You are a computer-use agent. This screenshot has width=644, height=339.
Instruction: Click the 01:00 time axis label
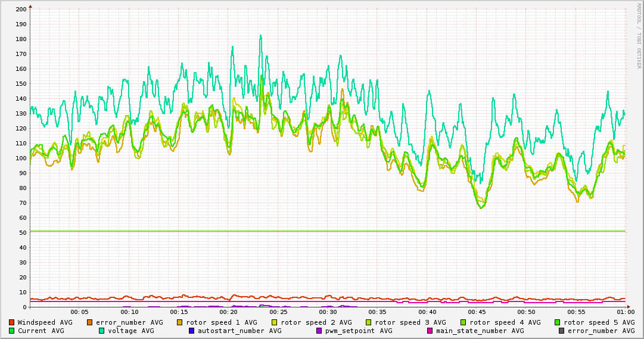(625, 312)
